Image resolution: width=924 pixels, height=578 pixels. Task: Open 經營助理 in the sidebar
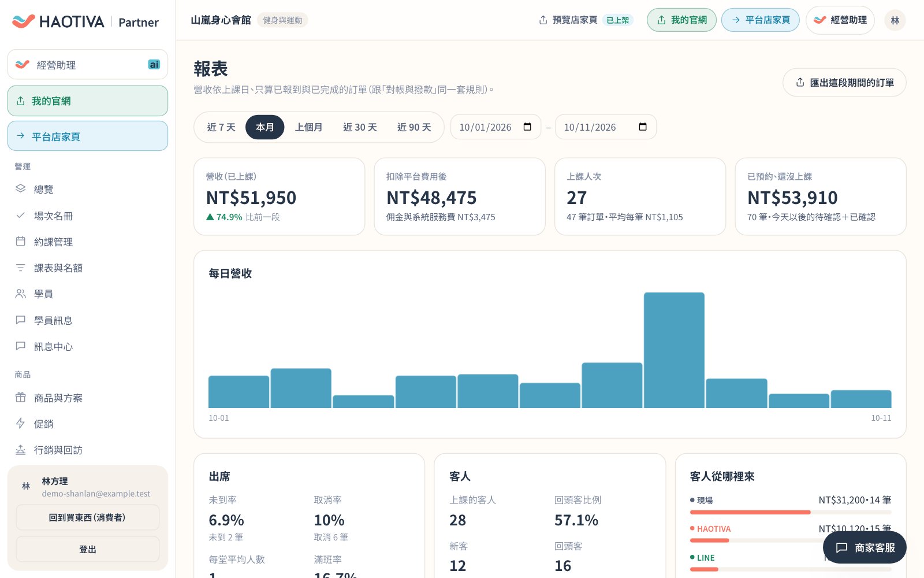pyautogui.click(x=88, y=65)
